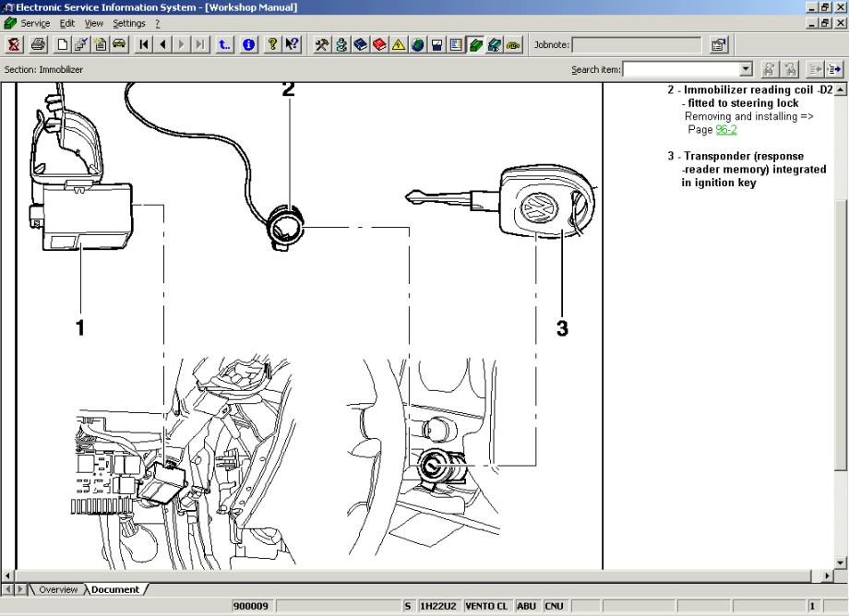Follow the Page 96-2 link
This screenshot has width=849, height=616.
726,130
